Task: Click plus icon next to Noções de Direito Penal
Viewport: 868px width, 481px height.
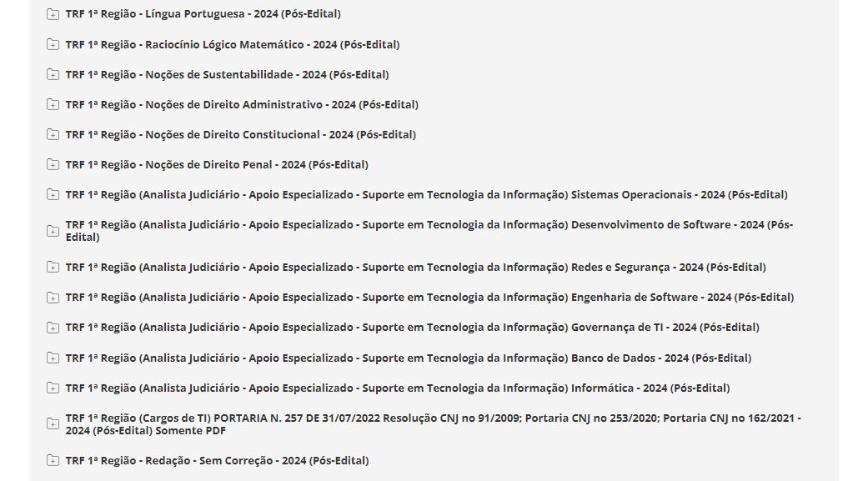Action: (53, 164)
